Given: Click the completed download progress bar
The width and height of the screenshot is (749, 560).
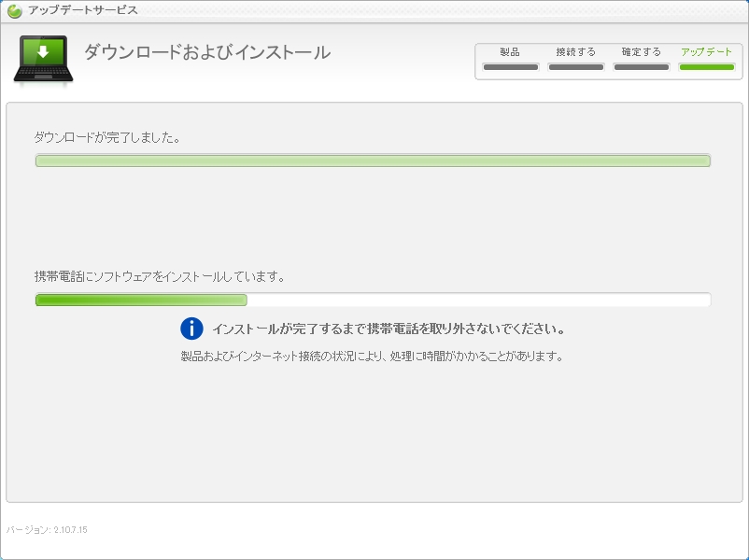Looking at the screenshot, I should (x=373, y=161).
